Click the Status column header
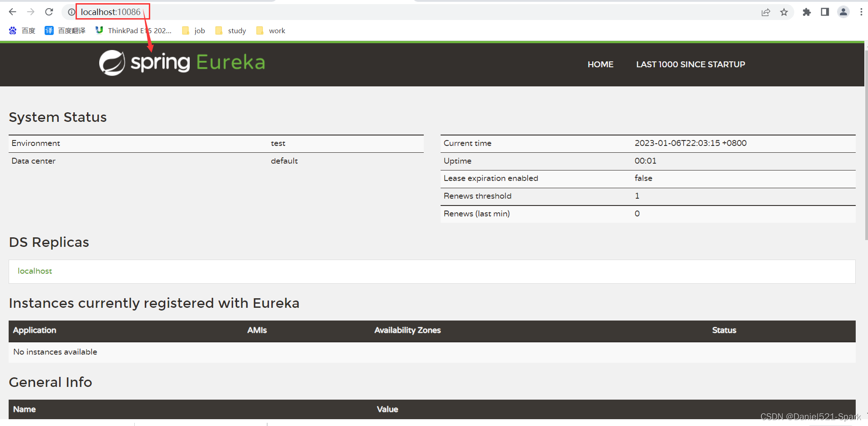 tap(724, 331)
